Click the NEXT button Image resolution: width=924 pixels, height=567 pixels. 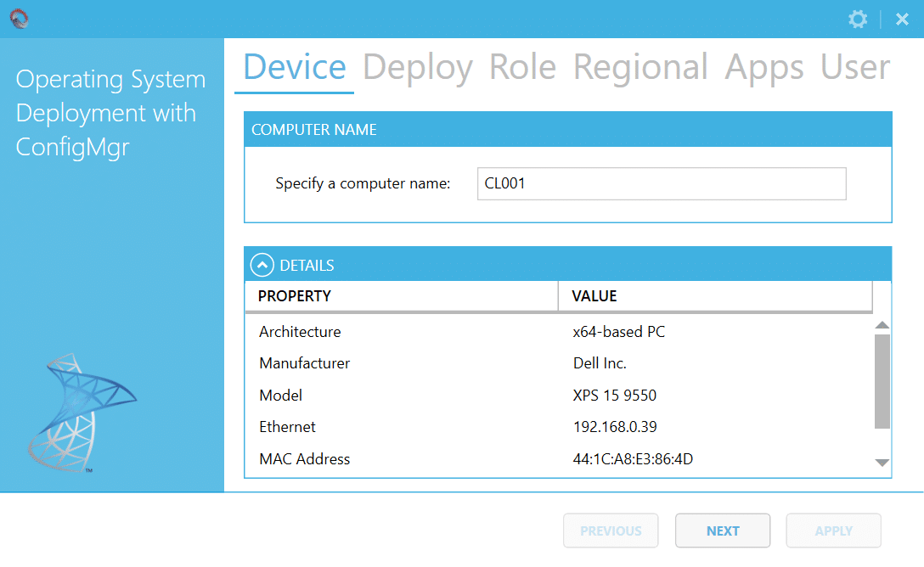click(723, 530)
